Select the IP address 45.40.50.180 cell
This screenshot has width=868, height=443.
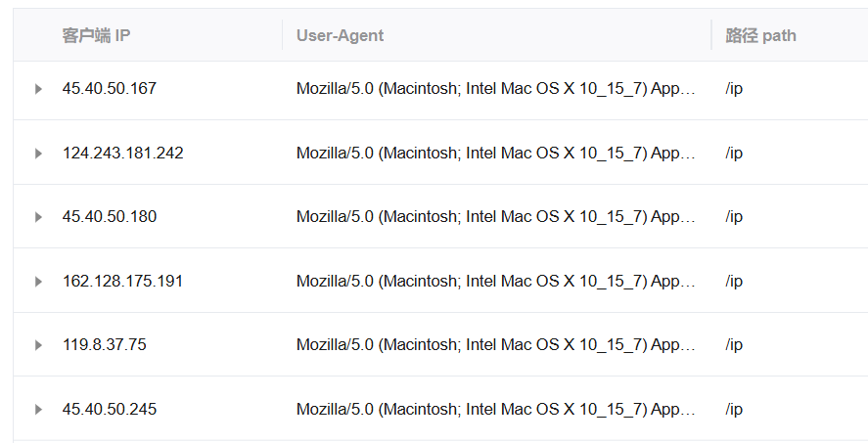109,217
